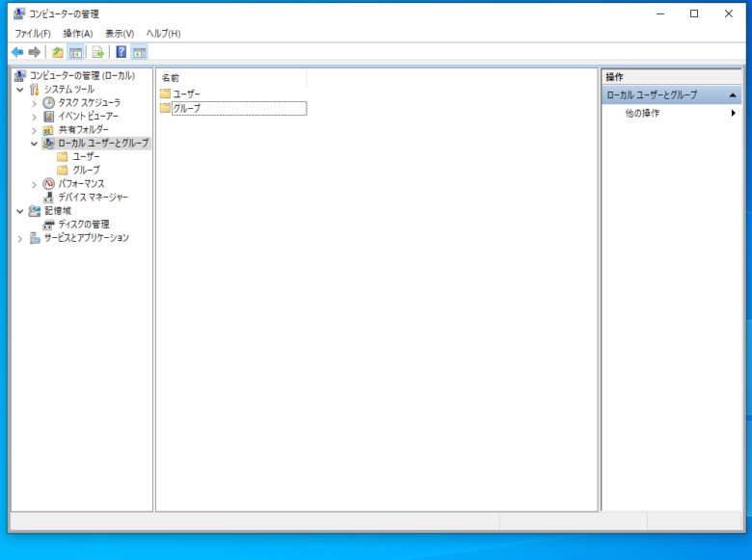Click the グループ folder icon in tree
The image size is (752, 560).
coord(63,170)
